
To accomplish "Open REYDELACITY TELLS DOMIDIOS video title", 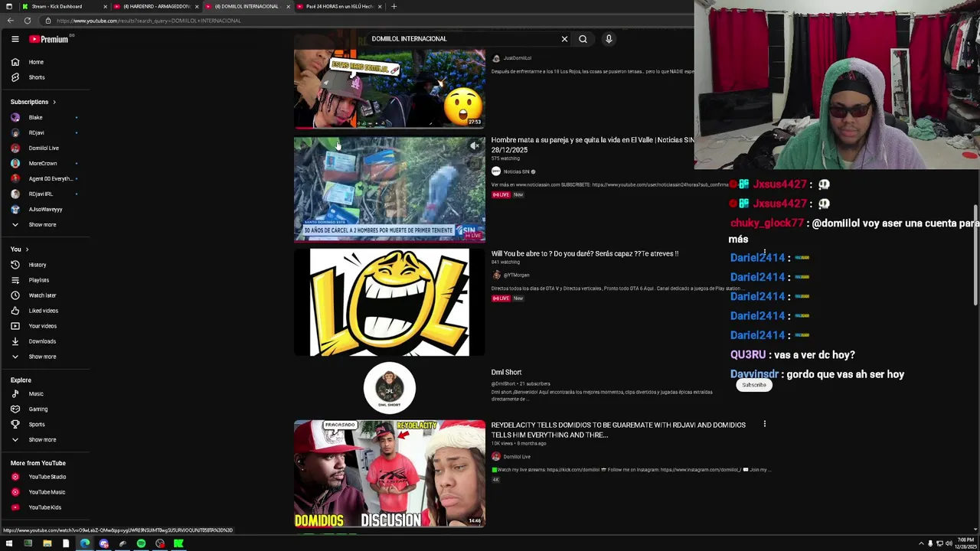I will pos(618,430).
